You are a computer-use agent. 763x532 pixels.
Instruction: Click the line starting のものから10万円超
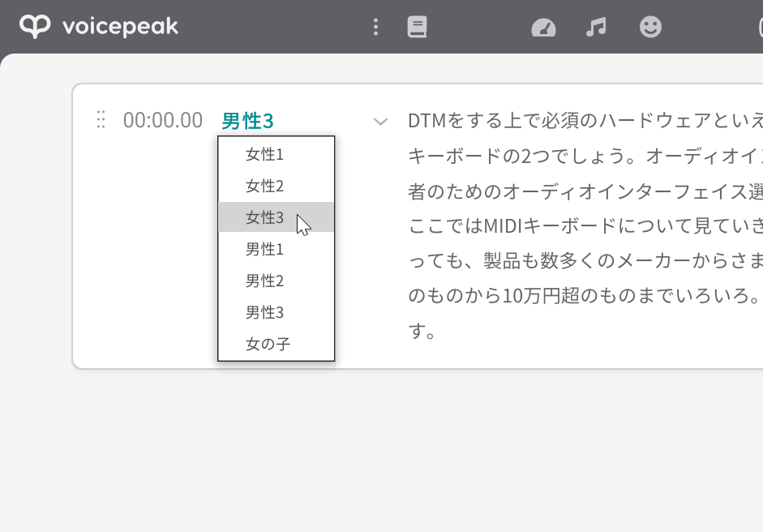584,296
